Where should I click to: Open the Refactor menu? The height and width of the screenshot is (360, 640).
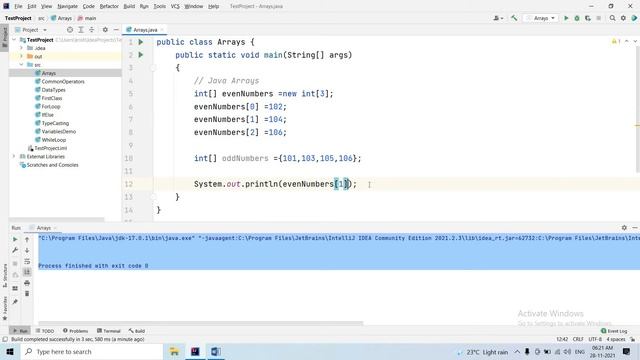coord(109,6)
